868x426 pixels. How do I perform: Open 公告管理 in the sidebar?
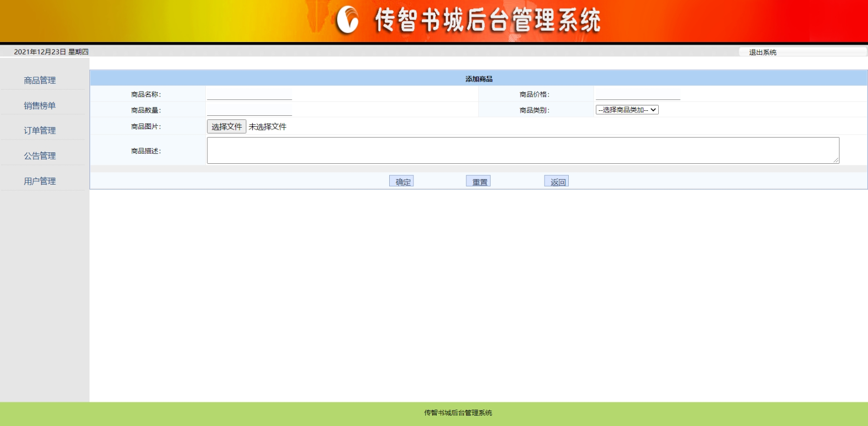coord(40,156)
